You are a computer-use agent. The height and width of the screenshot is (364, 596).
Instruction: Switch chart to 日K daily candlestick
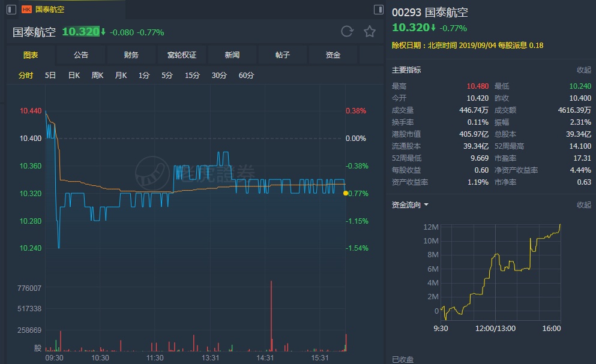(x=74, y=76)
